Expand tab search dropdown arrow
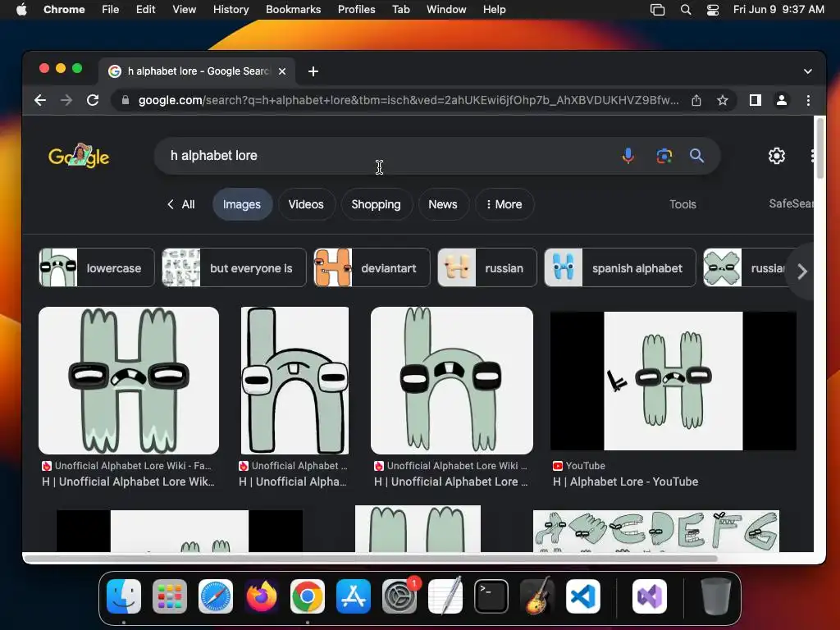Viewport: 840px width, 630px height. 808,71
